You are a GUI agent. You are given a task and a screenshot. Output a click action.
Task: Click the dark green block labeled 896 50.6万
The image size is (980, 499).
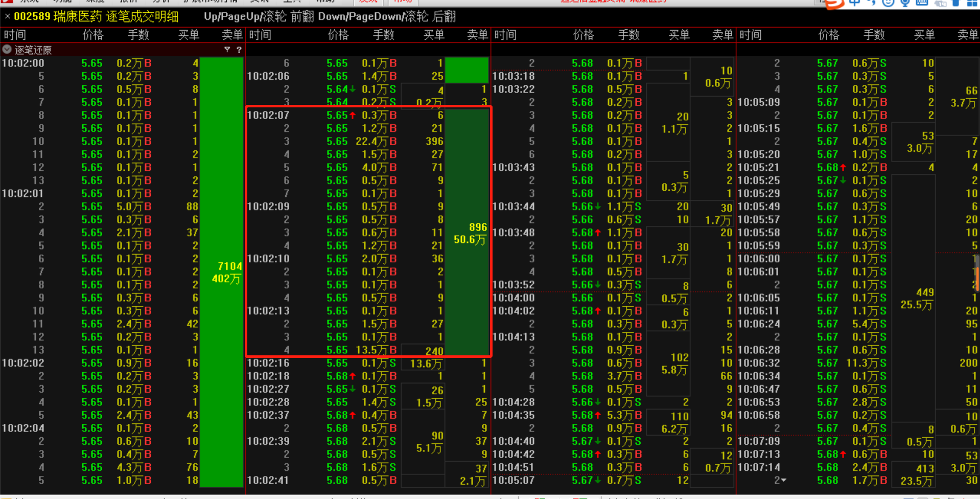tap(467, 233)
